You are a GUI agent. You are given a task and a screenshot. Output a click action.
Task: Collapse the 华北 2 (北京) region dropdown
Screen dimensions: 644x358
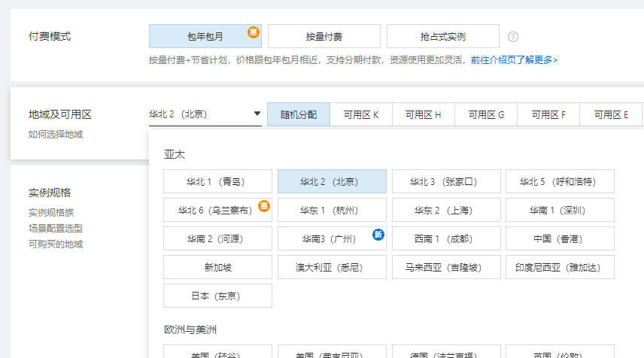coord(205,114)
